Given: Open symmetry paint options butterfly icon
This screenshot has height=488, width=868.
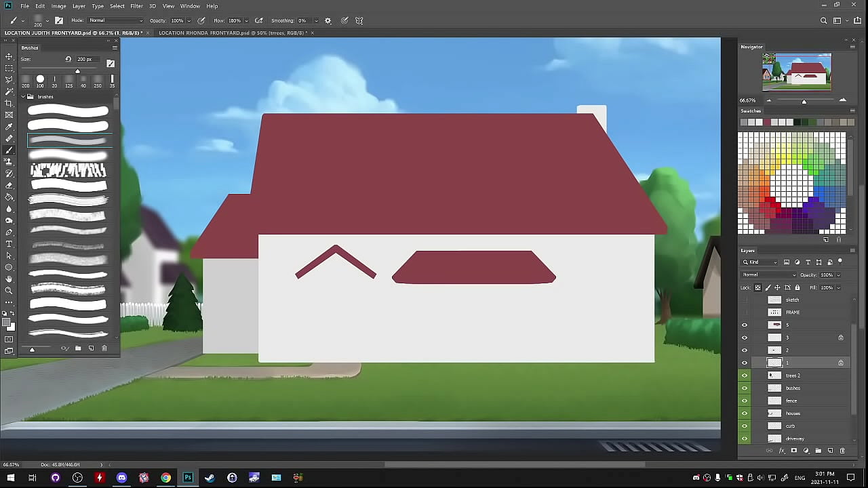Looking at the screenshot, I should [x=359, y=20].
